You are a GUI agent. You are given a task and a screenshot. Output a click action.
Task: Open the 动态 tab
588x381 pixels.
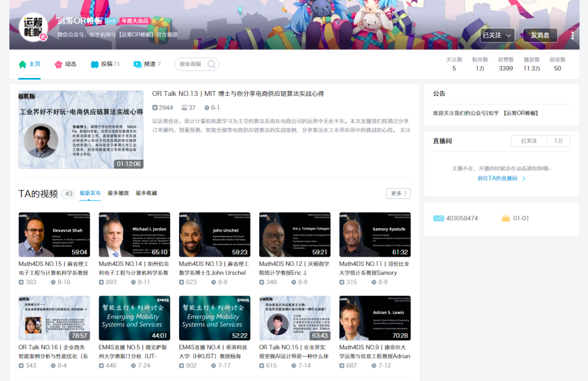pyautogui.click(x=66, y=64)
